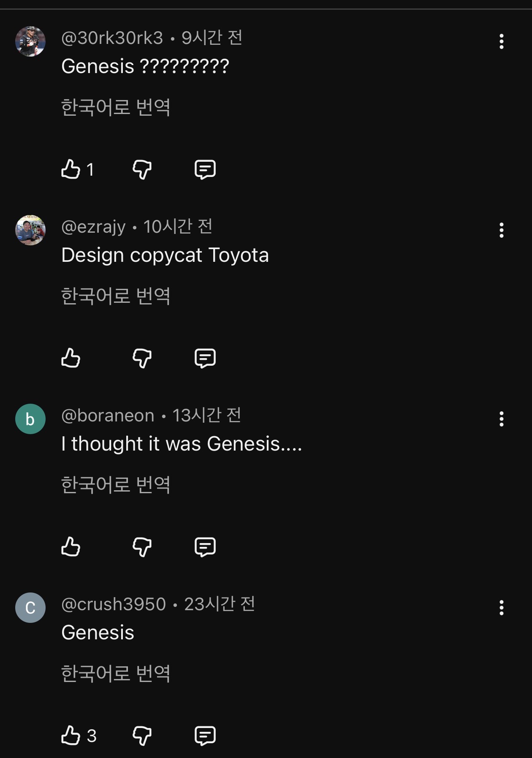532x758 pixels.
Task: Open more options for @boraneon comment
Action: tap(501, 419)
